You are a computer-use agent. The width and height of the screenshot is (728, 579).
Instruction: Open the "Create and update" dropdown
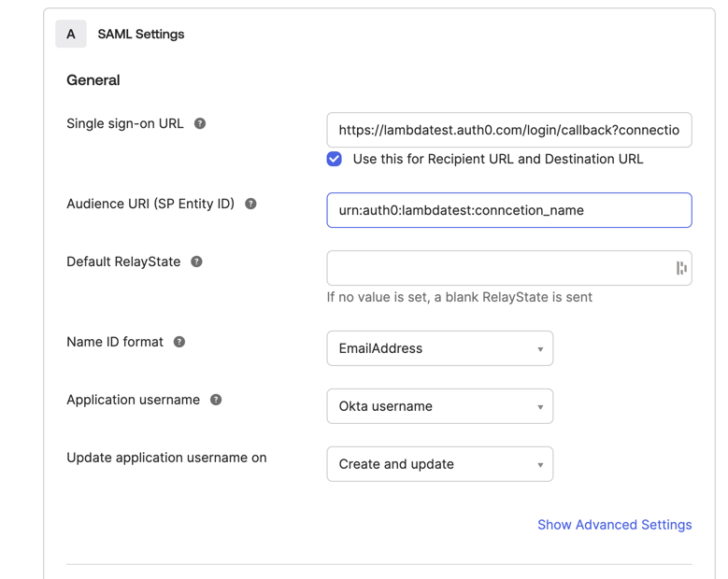point(439,464)
